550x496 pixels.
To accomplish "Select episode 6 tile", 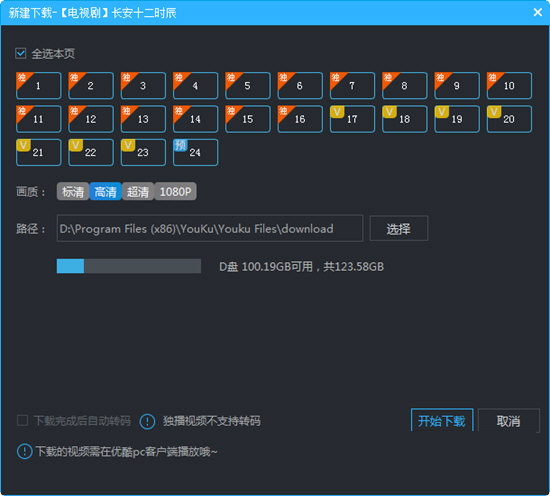I will 300,86.
